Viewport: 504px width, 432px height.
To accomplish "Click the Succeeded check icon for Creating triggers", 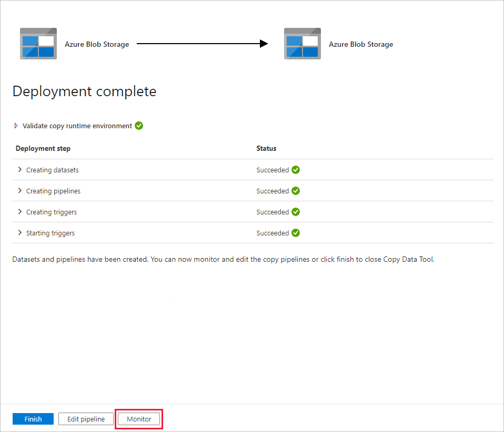I will pyautogui.click(x=295, y=212).
